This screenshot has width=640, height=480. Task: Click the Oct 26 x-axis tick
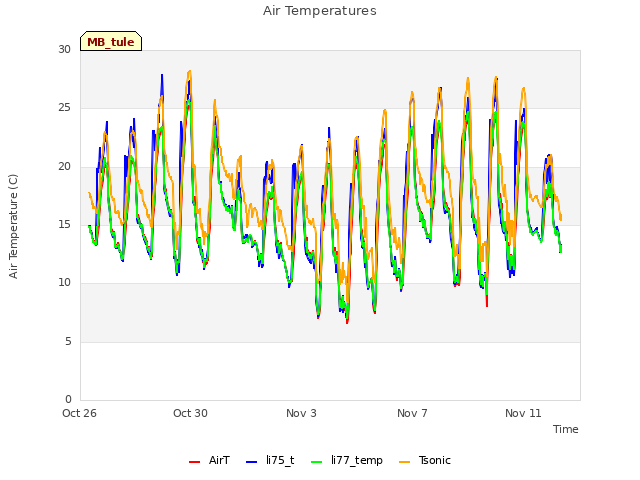click(80, 413)
